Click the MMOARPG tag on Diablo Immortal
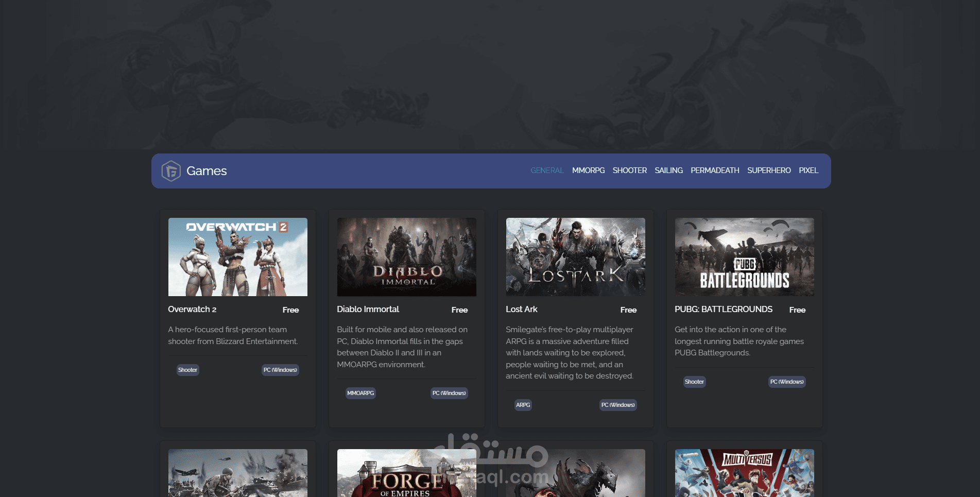 [360, 393]
